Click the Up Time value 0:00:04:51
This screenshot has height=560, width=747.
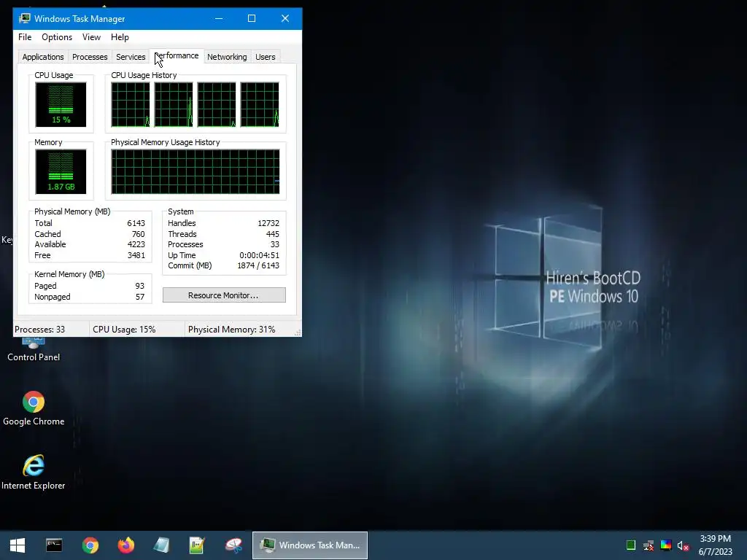coord(259,255)
